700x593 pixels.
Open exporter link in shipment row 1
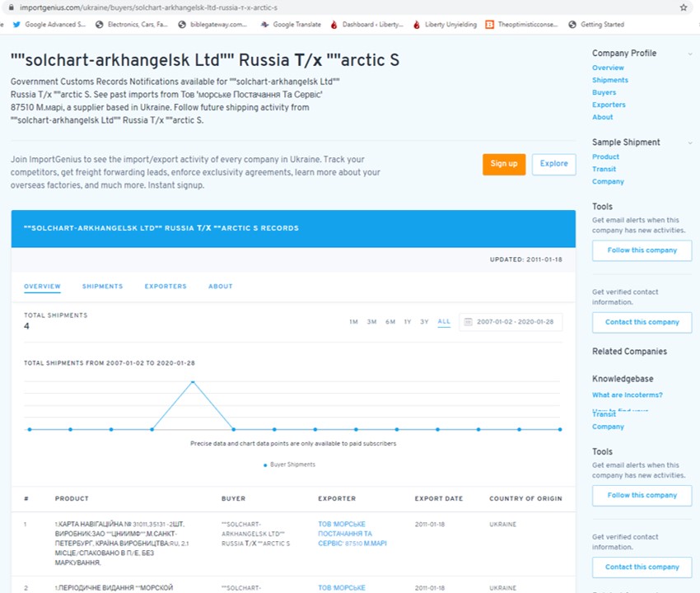[x=352, y=534]
